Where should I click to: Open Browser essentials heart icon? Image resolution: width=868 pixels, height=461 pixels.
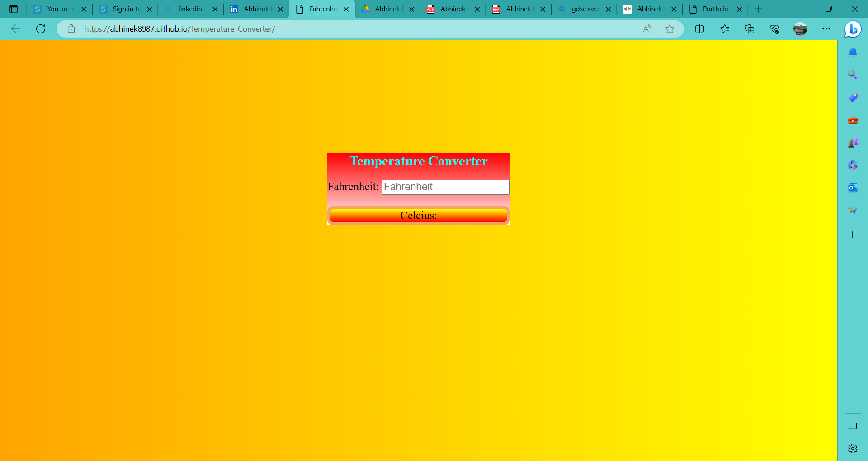click(x=774, y=29)
